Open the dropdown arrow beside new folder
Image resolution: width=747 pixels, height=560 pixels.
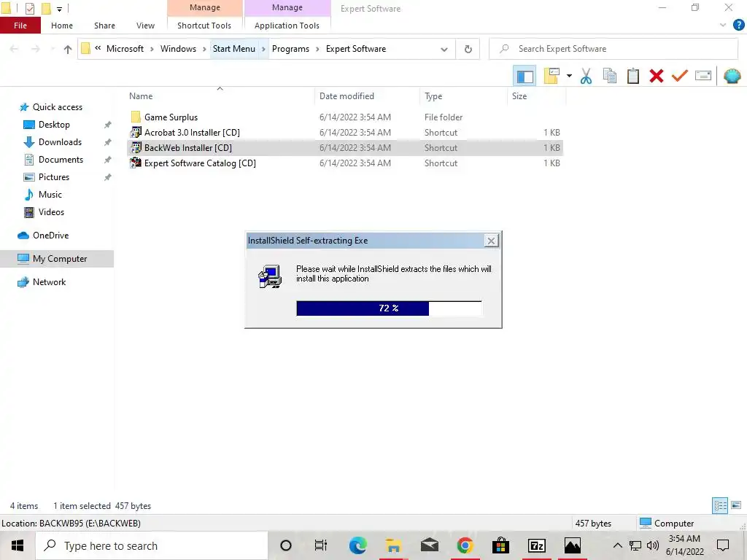(x=569, y=76)
